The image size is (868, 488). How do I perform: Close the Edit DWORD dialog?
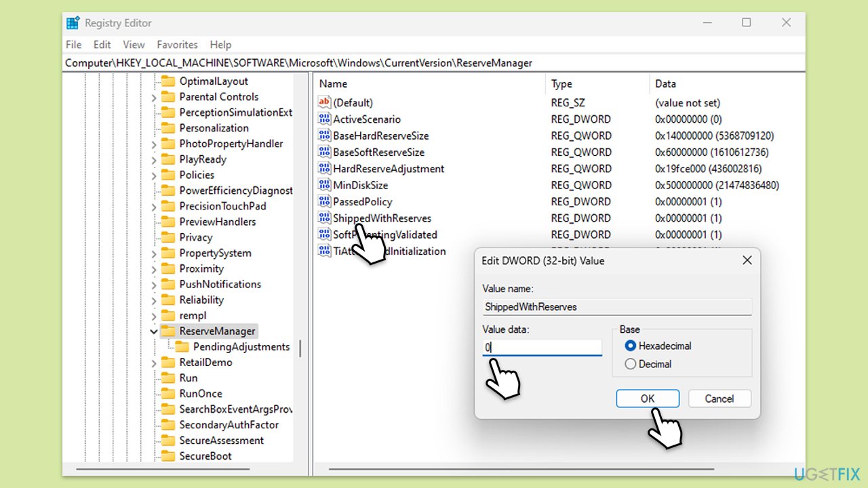click(747, 260)
